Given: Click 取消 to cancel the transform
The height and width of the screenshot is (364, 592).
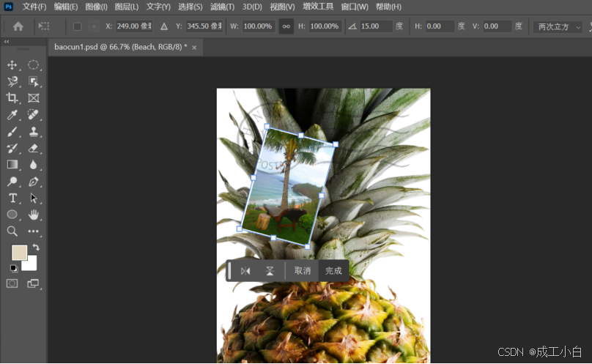Looking at the screenshot, I should tap(303, 271).
